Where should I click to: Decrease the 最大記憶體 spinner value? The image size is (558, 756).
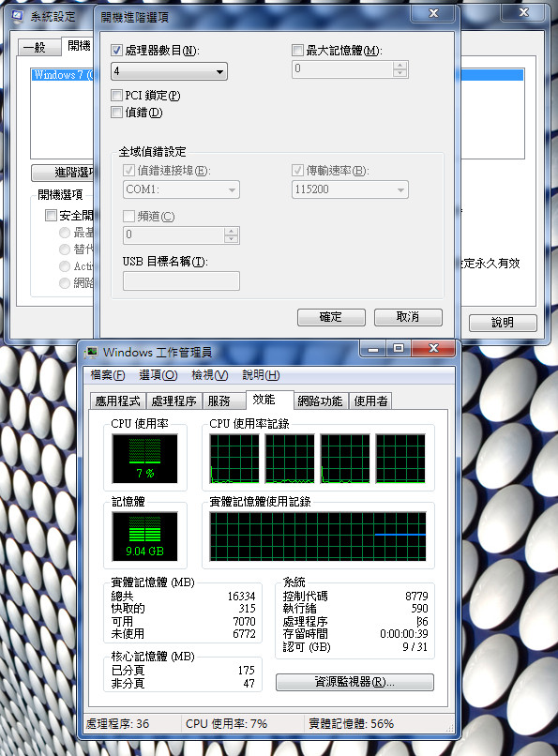coord(400,73)
